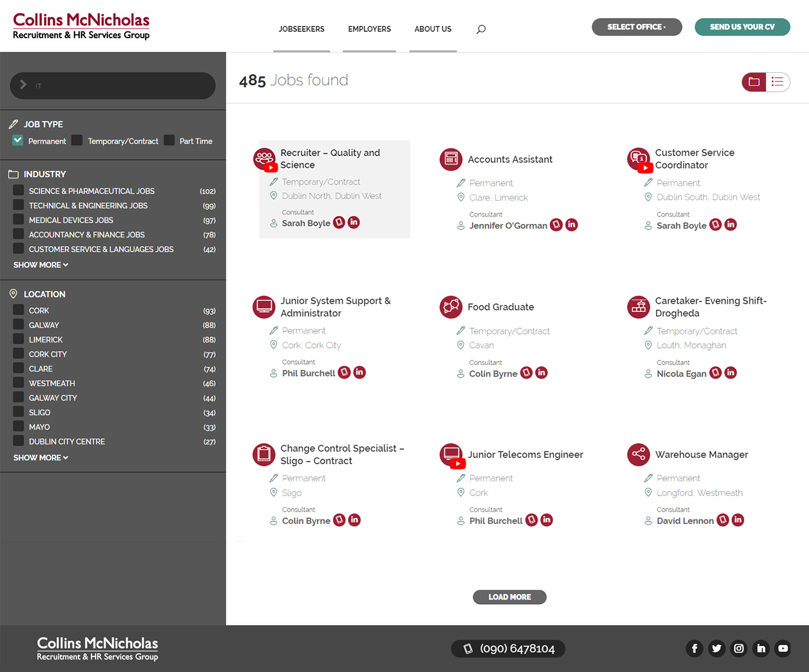Click the Junior System Support monitor icon
The image size is (809, 672).
pyautogui.click(x=264, y=307)
